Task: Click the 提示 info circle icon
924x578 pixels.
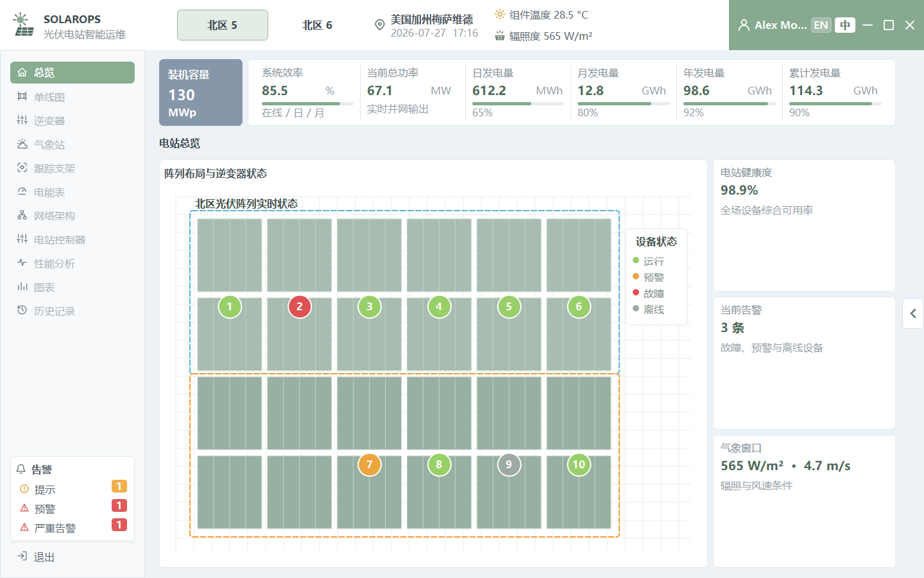Action: [24, 489]
